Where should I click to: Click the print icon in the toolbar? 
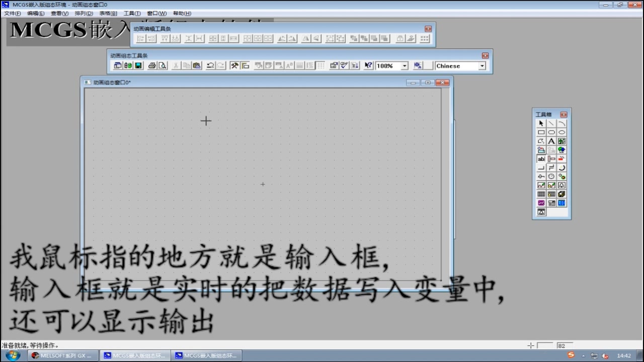(x=152, y=65)
